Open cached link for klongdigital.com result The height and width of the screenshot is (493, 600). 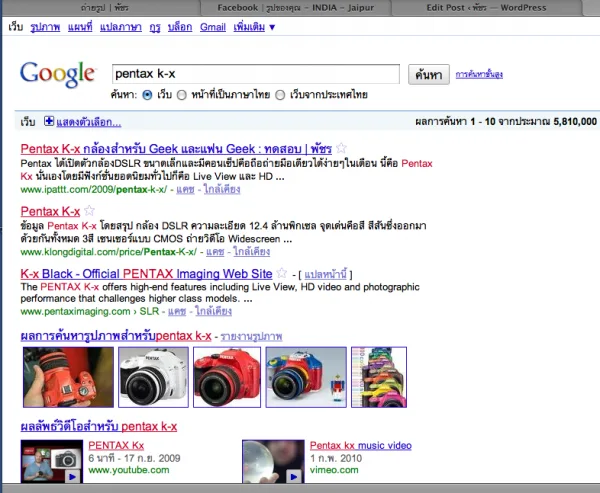pyautogui.click(x=215, y=251)
